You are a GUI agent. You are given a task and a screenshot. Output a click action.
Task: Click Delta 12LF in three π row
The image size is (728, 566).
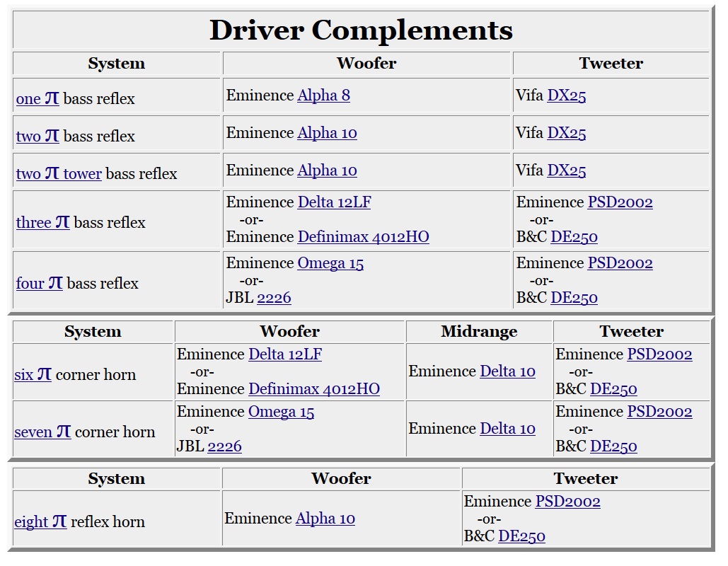tap(334, 202)
